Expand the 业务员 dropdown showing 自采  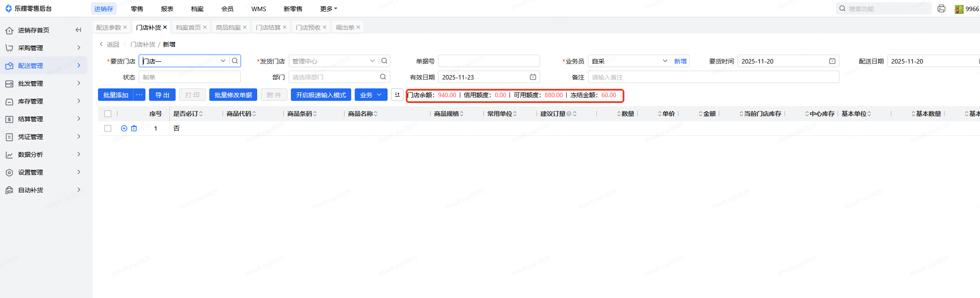coord(665,61)
